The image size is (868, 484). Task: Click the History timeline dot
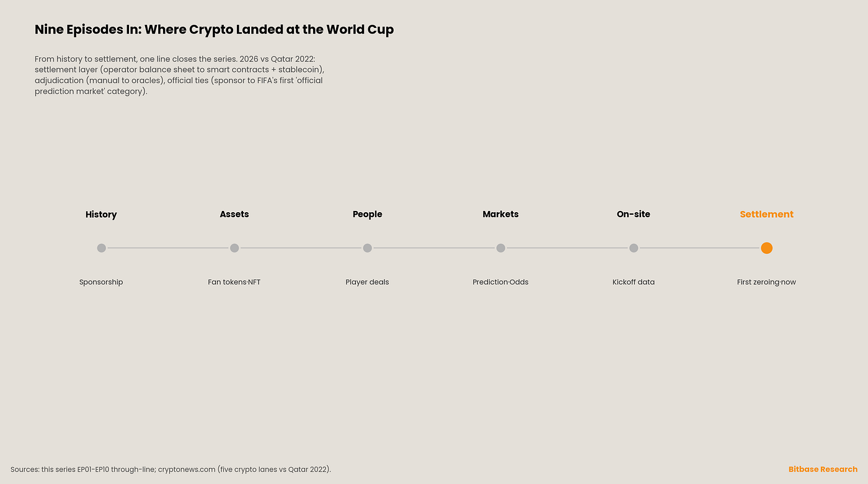[101, 248]
